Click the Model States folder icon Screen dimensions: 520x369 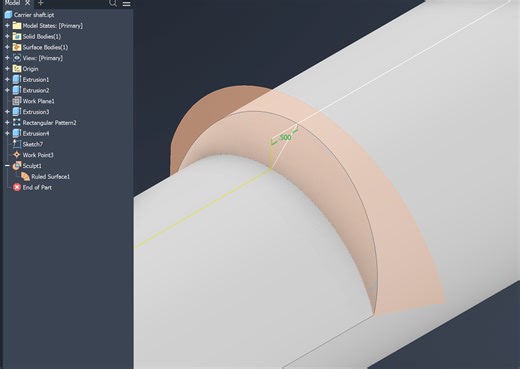[17, 26]
